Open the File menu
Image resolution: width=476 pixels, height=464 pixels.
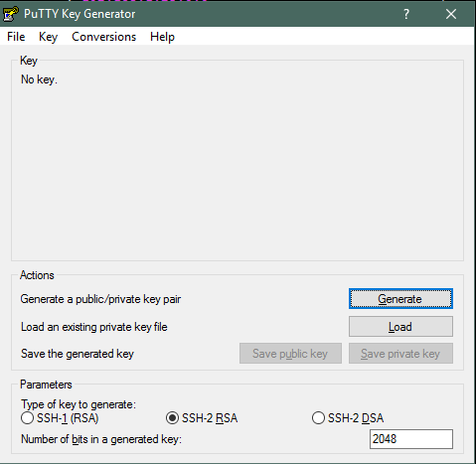click(x=16, y=37)
